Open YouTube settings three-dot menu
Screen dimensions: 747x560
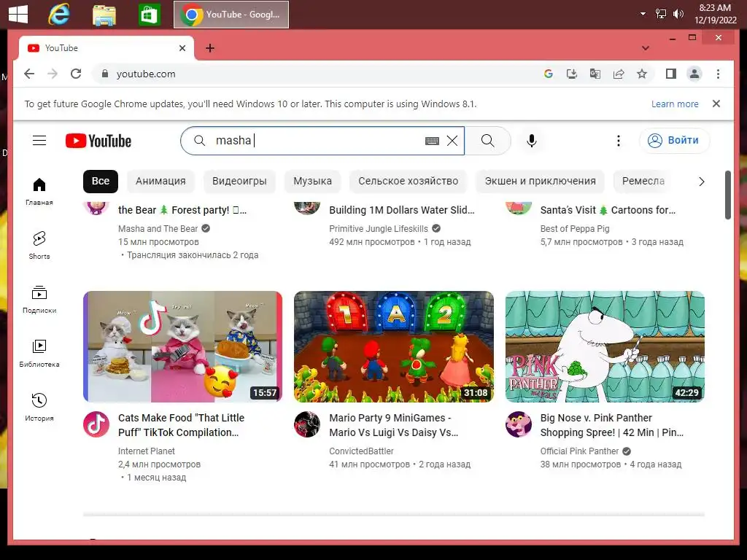tap(618, 141)
